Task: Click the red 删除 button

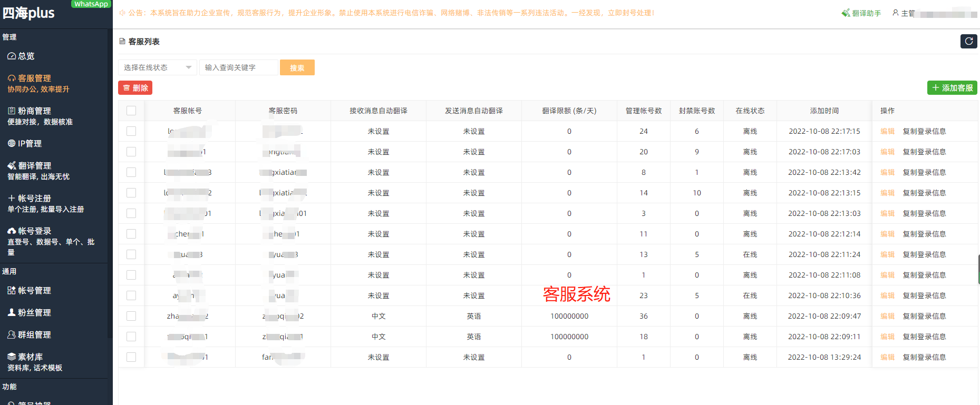Action: [x=135, y=88]
